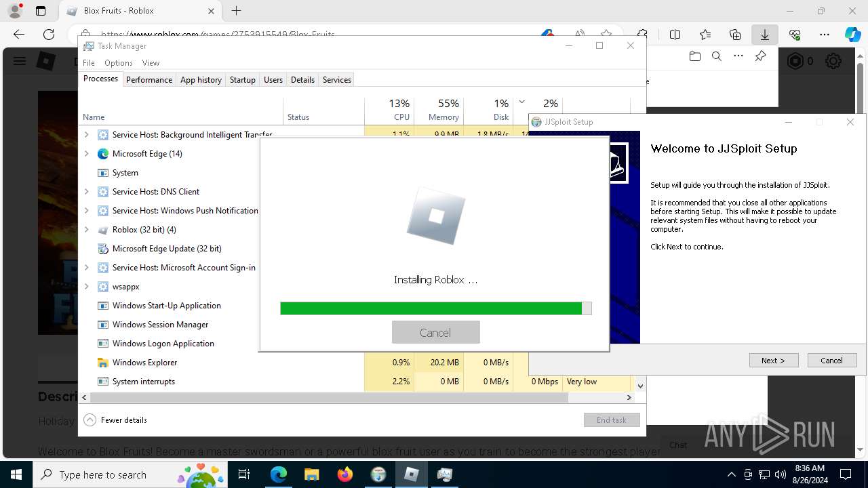Click Next in JJSploit Setup
The width and height of the screenshot is (868, 488).
(774, 361)
